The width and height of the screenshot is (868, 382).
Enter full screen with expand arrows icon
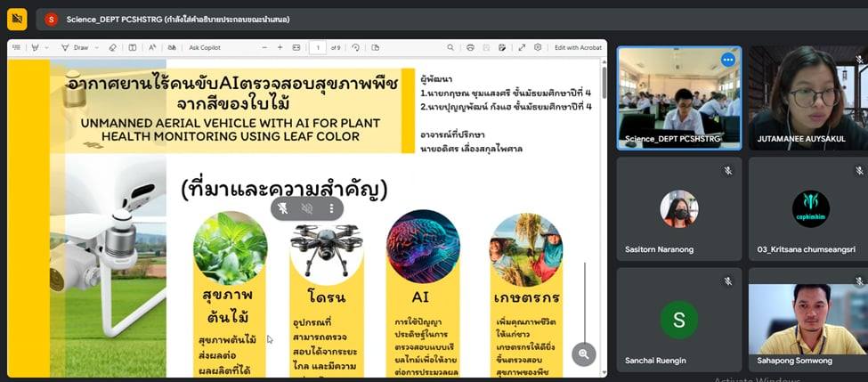[x=522, y=47]
